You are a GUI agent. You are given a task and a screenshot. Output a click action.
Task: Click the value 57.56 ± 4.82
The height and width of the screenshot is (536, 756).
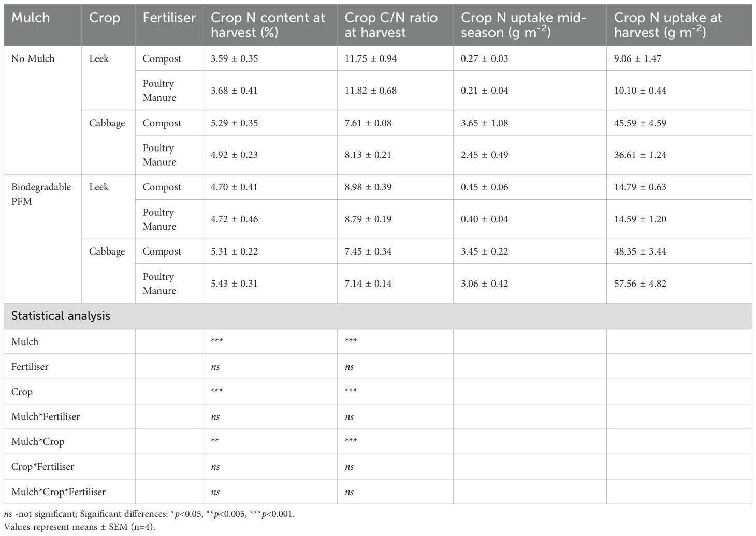(x=640, y=284)
